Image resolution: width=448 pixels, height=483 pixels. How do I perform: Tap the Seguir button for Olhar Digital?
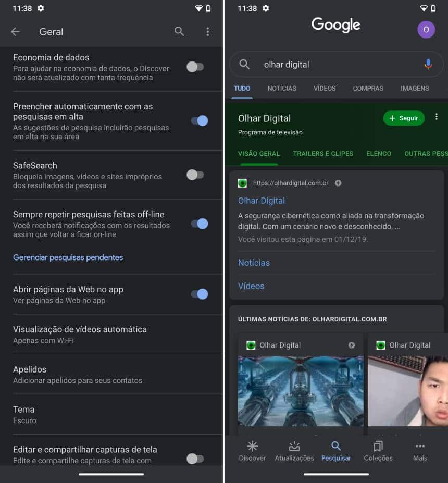404,118
